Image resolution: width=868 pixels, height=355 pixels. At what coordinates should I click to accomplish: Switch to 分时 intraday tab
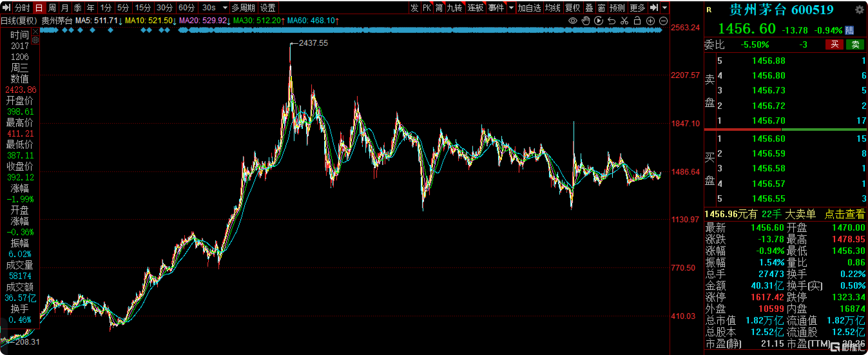22,8
